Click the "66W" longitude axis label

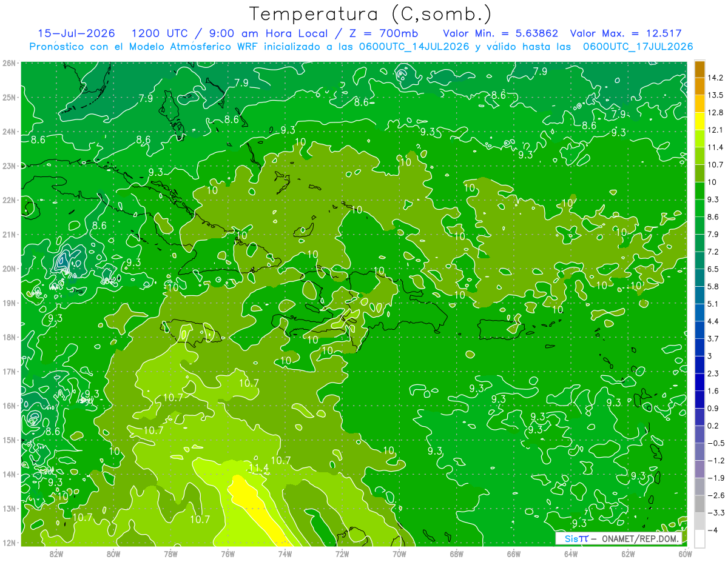(514, 554)
